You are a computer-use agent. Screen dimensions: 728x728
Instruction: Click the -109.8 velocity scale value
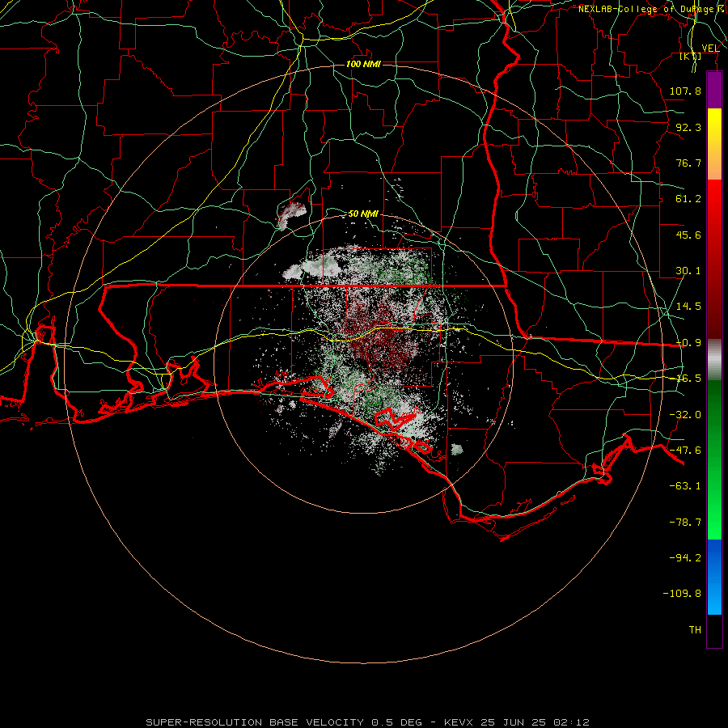click(x=682, y=594)
